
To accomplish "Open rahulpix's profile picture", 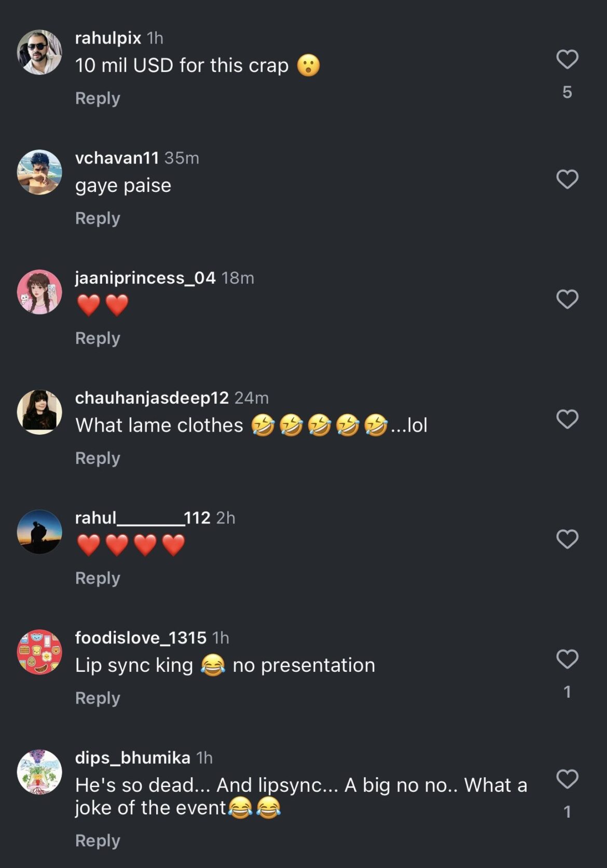I will click(39, 52).
